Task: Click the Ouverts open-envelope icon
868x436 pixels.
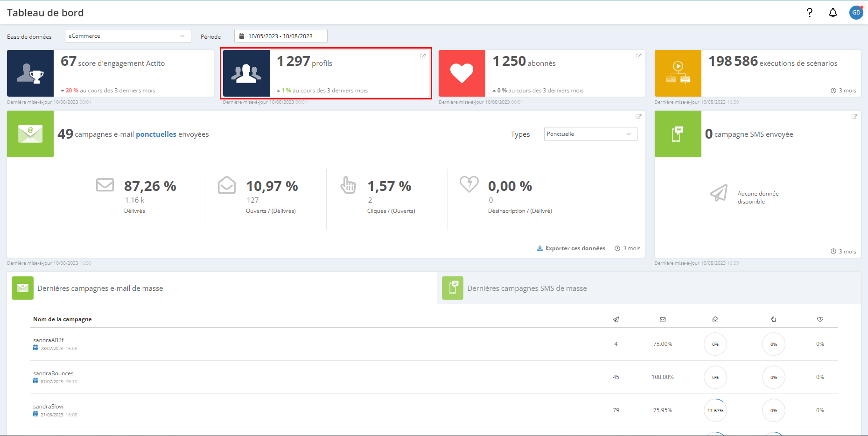Action: (x=227, y=185)
